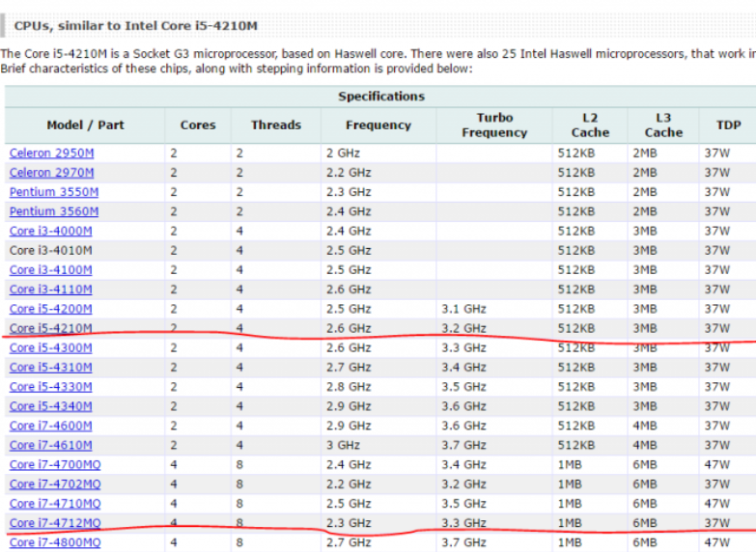
Task: Click the Model / Part column header
Action: pos(85,125)
